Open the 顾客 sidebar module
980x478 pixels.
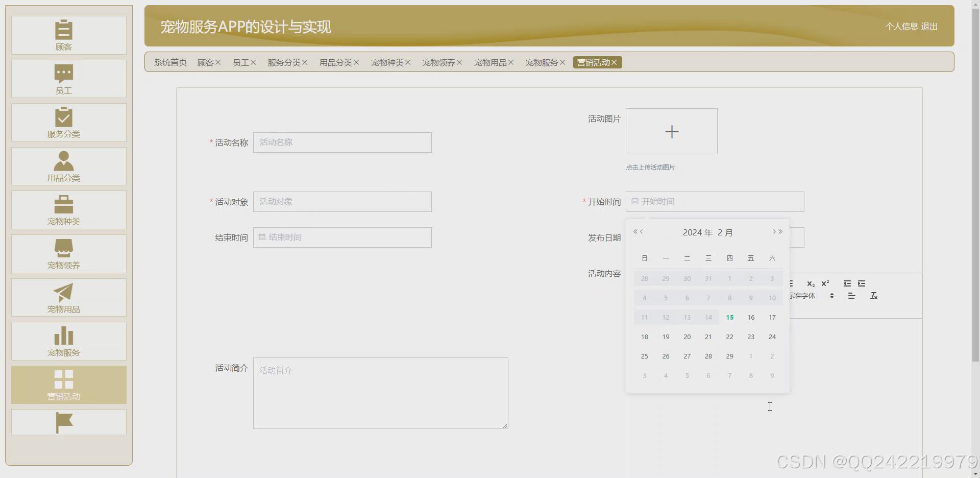coord(69,35)
